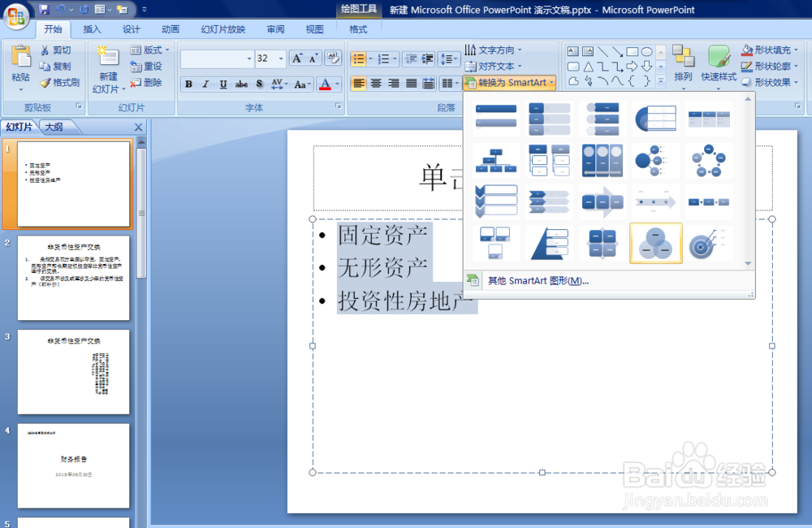
Task: Click the 重设 reset slide button
Action: [146, 67]
